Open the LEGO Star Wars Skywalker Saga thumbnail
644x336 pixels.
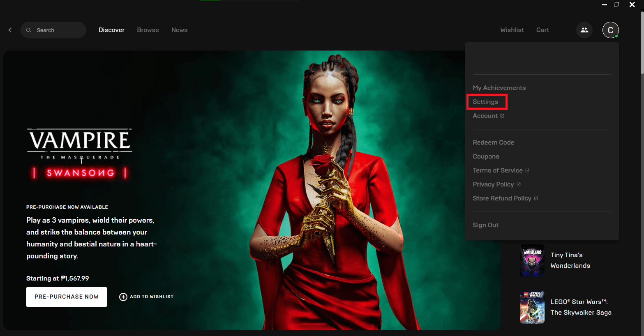tap(532, 307)
